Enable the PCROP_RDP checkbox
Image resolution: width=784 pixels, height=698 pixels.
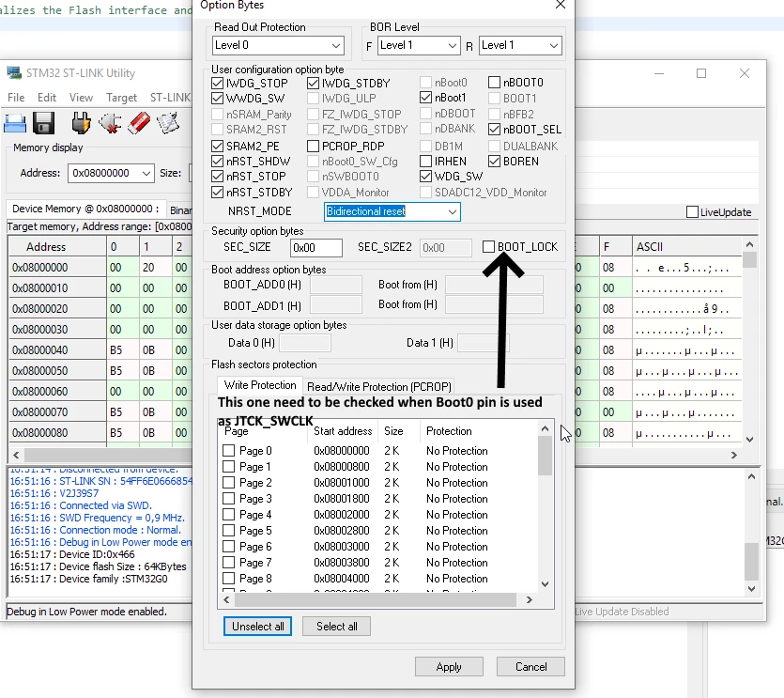pyautogui.click(x=313, y=147)
